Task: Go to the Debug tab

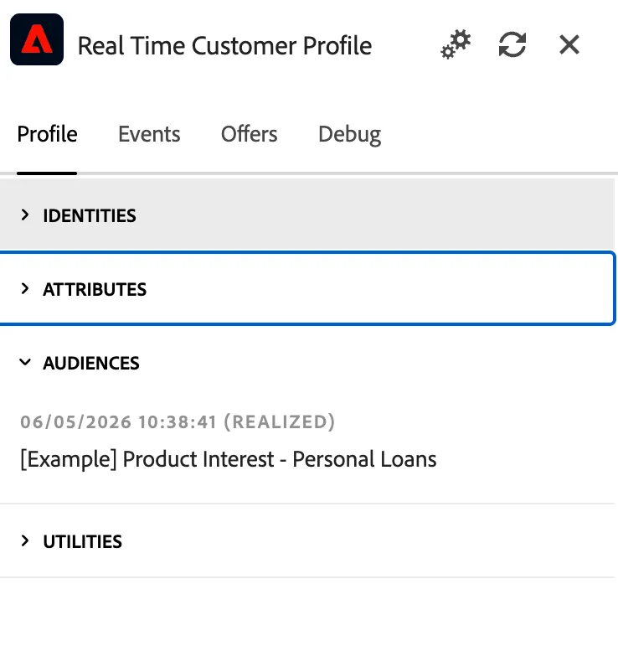Action: (x=349, y=135)
